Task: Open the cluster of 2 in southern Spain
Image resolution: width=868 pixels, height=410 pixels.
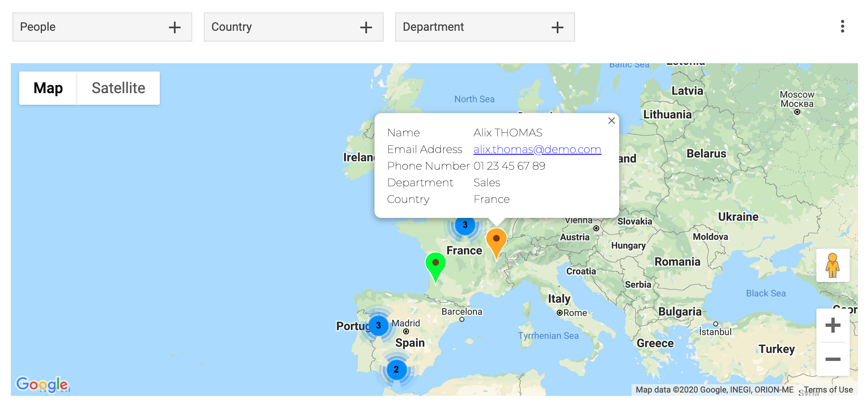Action: [396, 369]
